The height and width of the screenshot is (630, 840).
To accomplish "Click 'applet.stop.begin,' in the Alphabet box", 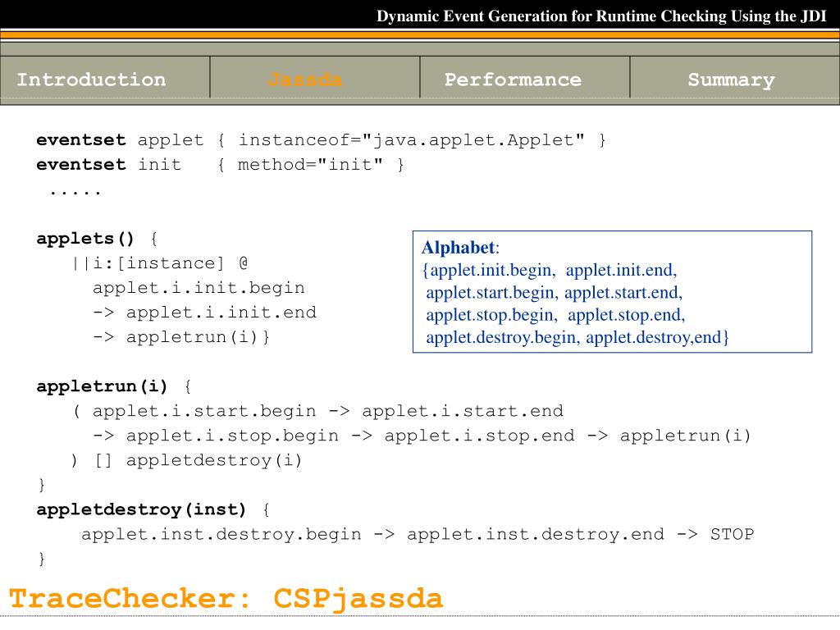I will point(492,315).
